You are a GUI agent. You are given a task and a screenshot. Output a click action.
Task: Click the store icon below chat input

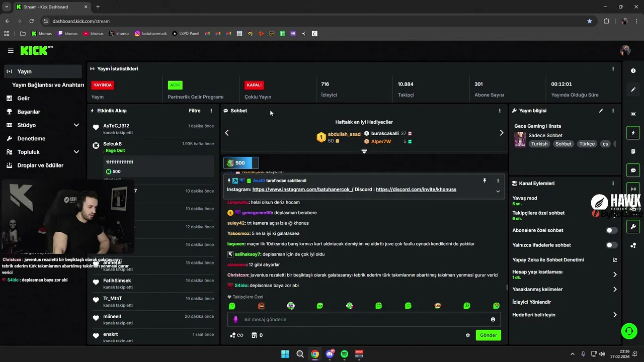[x=254, y=335]
